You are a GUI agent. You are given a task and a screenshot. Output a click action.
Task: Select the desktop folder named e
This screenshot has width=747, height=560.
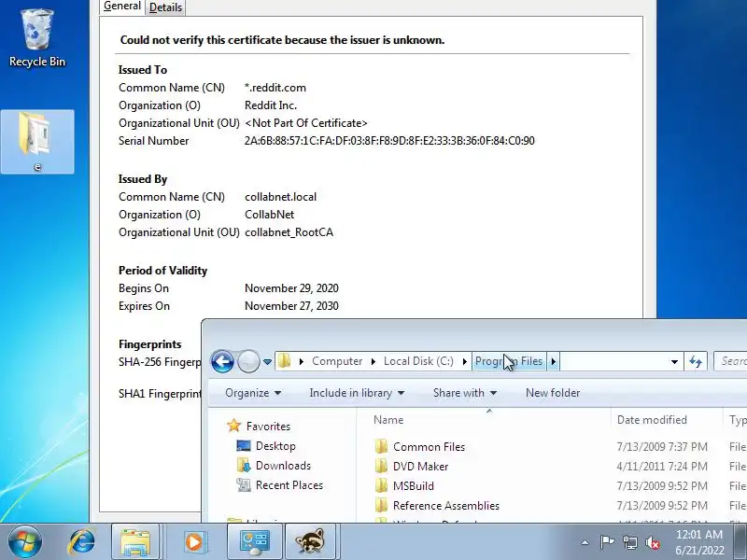tap(37, 142)
